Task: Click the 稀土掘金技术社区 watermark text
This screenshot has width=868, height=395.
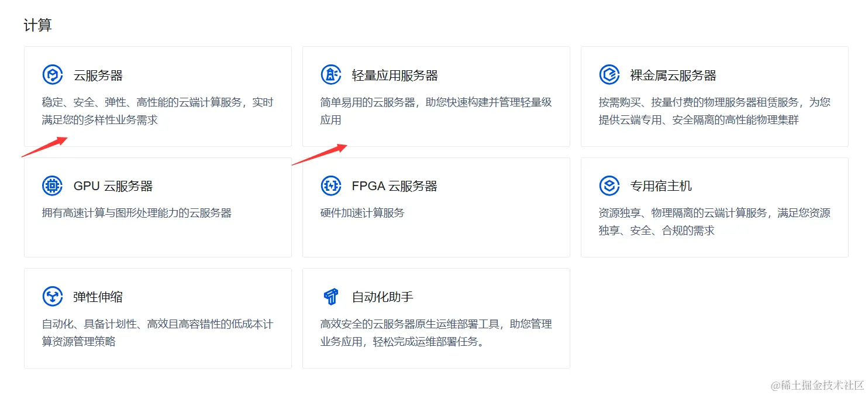Action: (x=817, y=384)
